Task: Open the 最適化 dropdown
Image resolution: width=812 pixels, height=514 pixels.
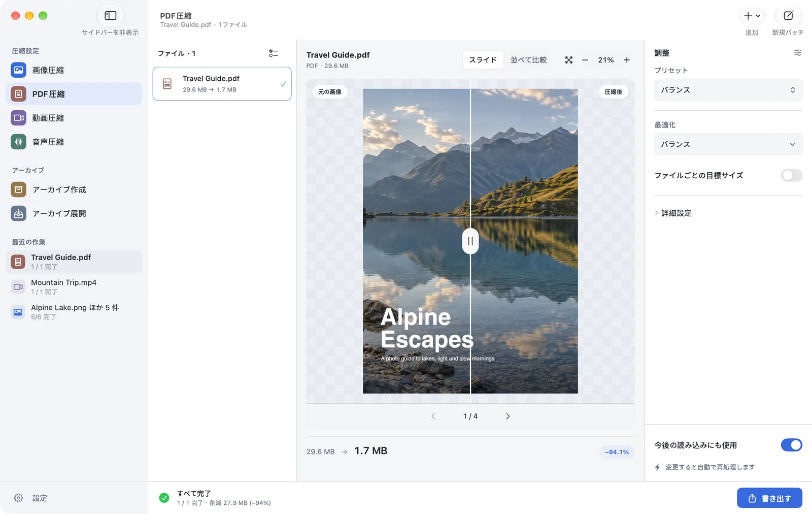Action: pos(728,144)
